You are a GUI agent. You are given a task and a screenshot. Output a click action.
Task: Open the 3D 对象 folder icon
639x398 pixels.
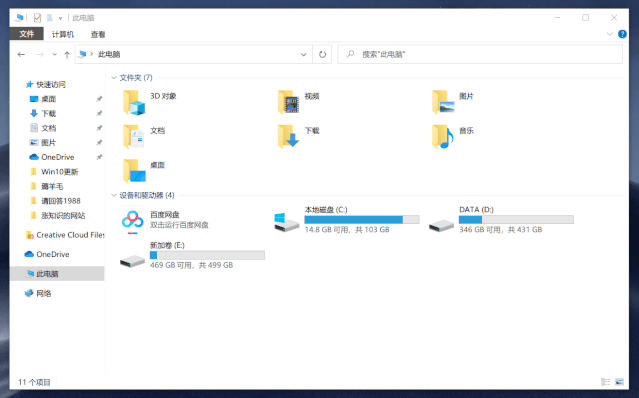pyautogui.click(x=134, y=102)
